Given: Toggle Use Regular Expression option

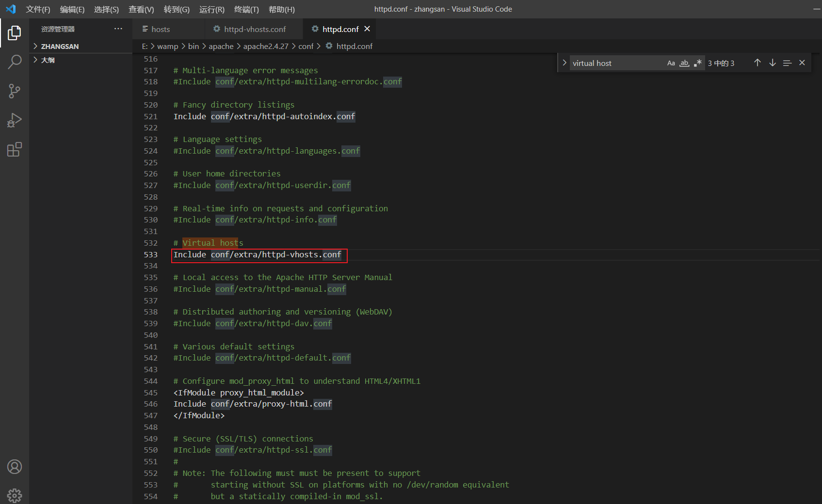Looking at the screenshot, I should pos(697,63).
